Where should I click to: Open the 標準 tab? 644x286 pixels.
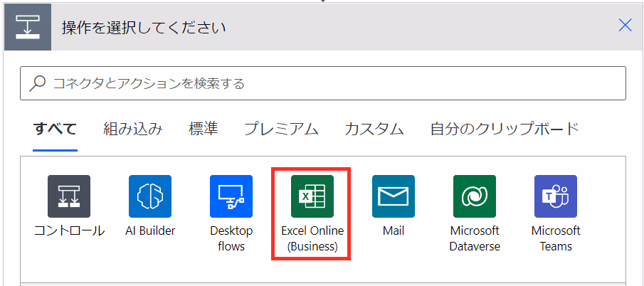(204, 129)
